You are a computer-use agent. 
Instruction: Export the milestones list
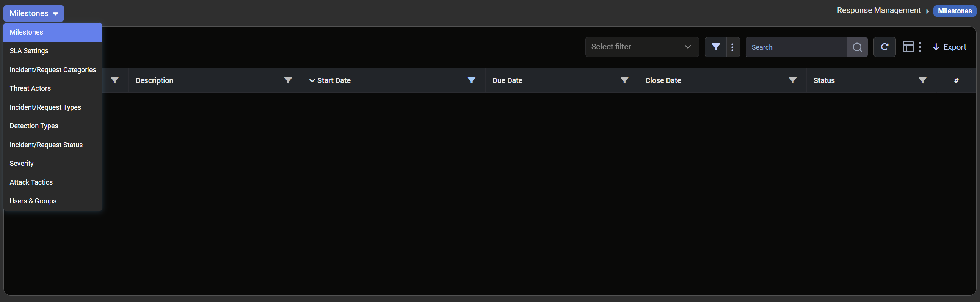click(x=949, y=47)
